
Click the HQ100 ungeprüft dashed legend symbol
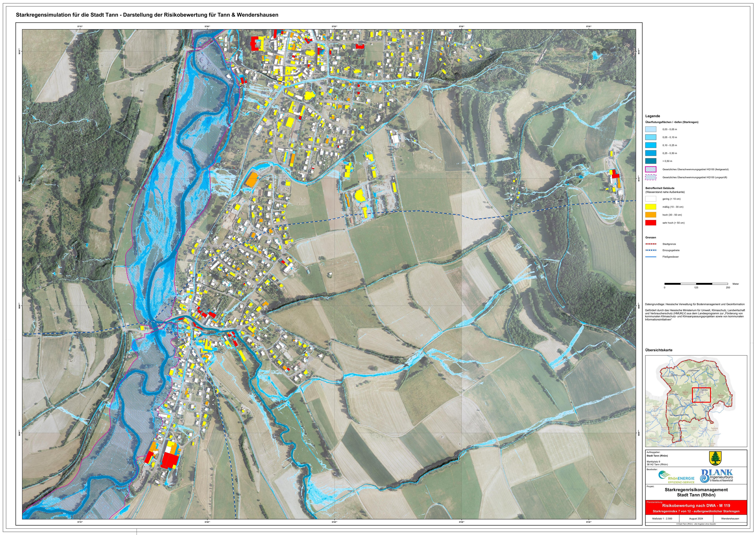651,177
